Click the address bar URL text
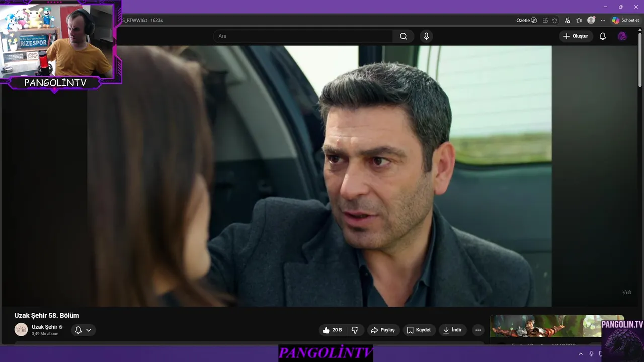Viewport: 644px width, 362px height. pyautogui.click(x=142, y=20)
